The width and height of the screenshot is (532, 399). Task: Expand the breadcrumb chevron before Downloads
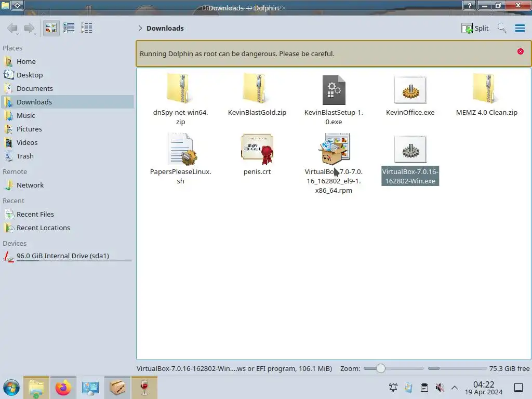click(x=140, y=28)
